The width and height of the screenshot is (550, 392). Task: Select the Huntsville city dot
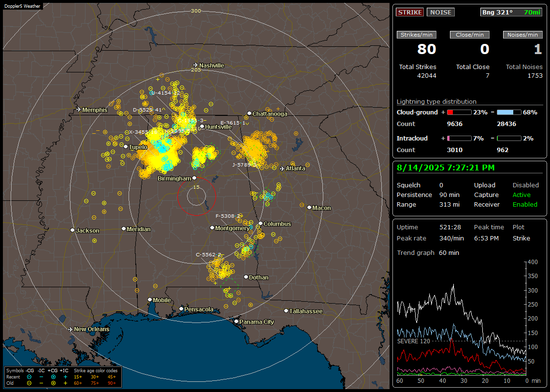[x=202, y=126]
